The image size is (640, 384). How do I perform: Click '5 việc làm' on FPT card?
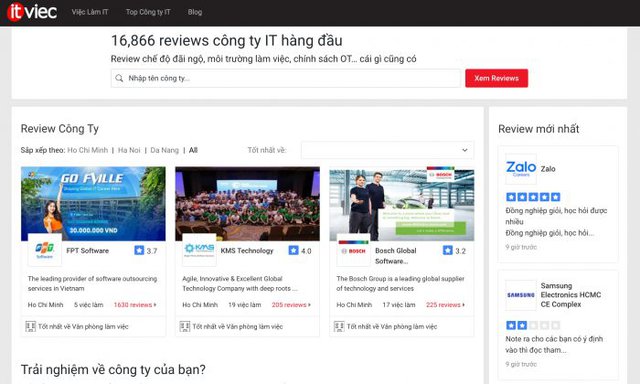pos(89,305)
